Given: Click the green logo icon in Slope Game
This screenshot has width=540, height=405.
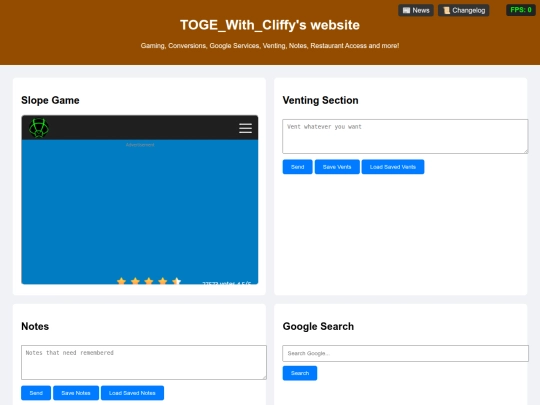Looking at the screenshot, I should (x=39, y=128).
